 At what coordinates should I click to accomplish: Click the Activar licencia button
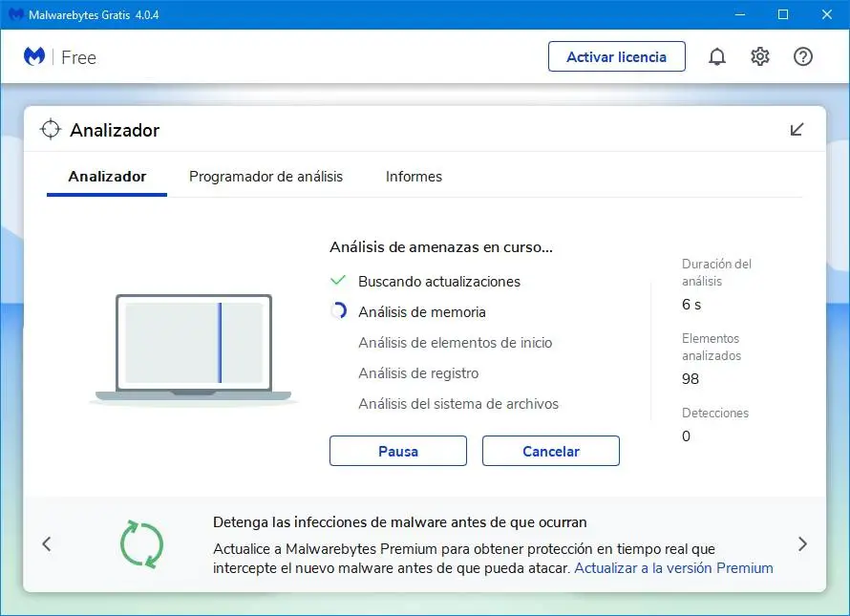coord(616,56)
